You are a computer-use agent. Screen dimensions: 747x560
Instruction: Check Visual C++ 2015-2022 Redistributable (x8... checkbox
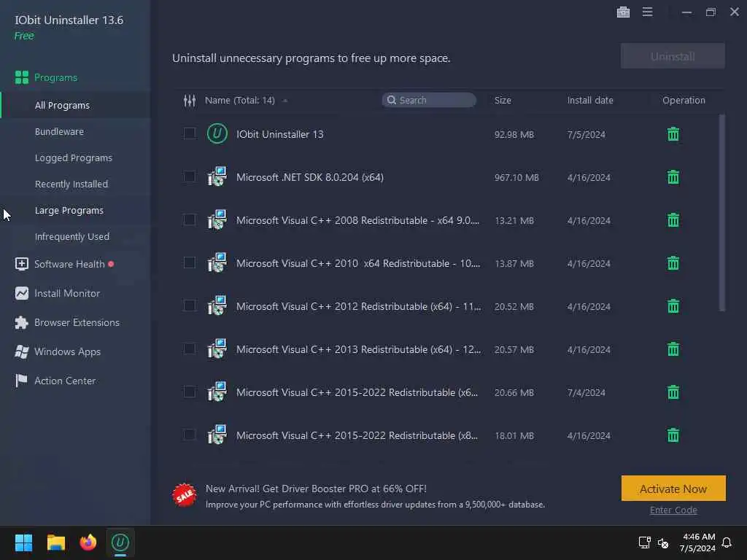(x=190, y=435)
